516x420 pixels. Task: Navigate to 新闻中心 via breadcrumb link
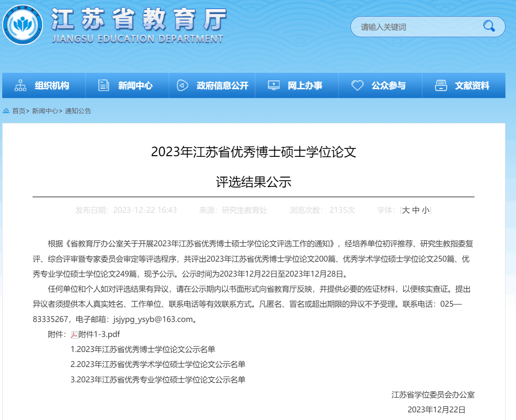[45, 111]
